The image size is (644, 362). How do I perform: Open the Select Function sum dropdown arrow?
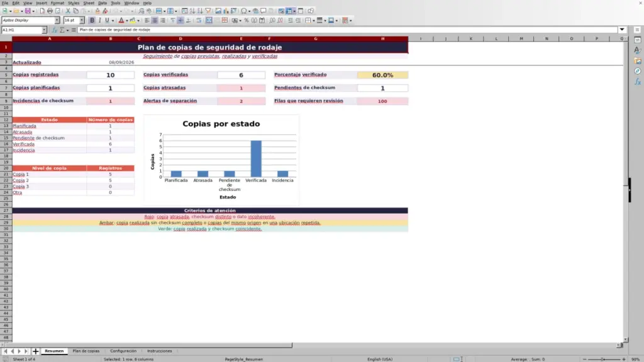point(67,30)
